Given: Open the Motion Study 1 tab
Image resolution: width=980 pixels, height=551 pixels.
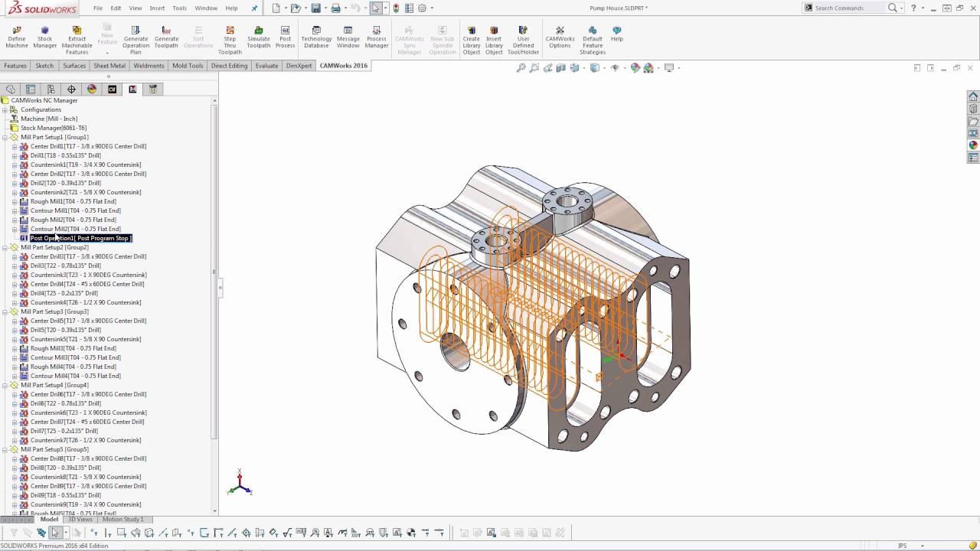Looking at the screenshot, I should click(122, 520).
